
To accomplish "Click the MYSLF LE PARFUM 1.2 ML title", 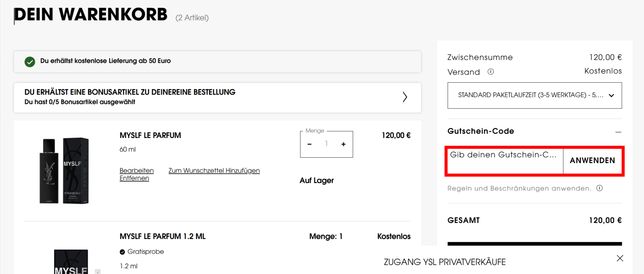I will pos(163,236).
